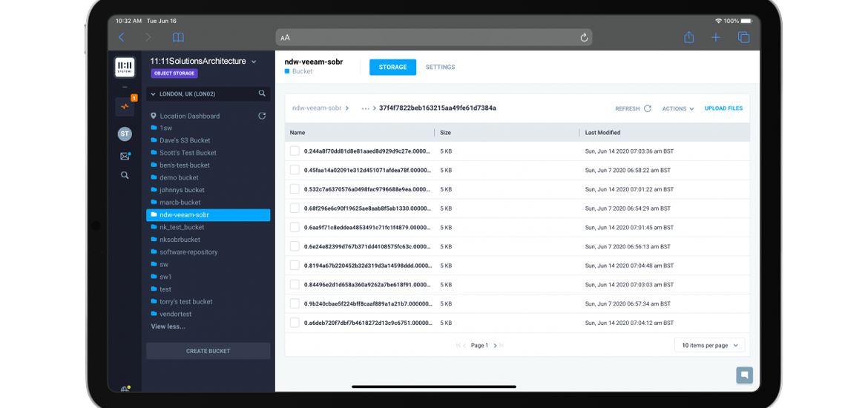The image size is (868, 408).
Task: Reload page from address bar
Action: pyautogui.click(x=583, y=38)
